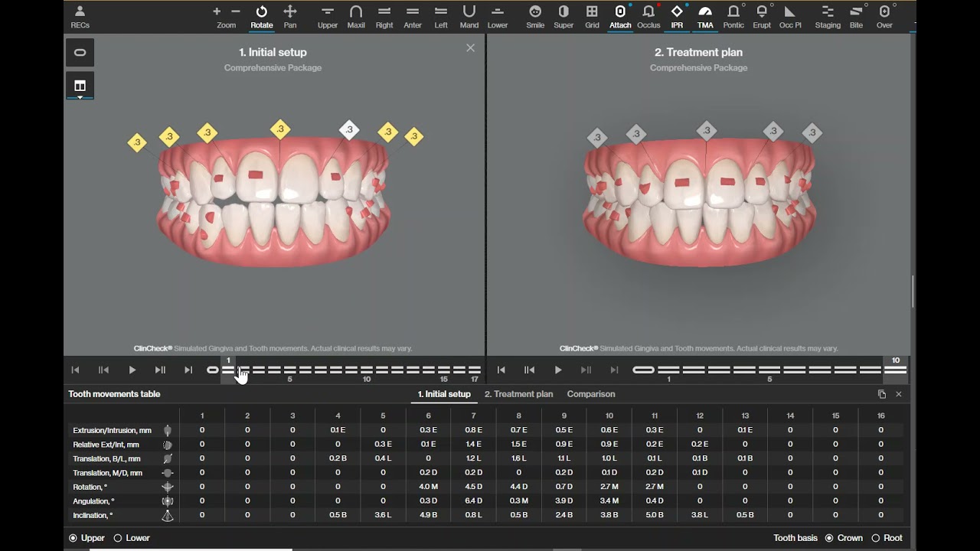Image resolution: width=980 pixels, height=551 pixels.
Task: Toggle the Grid overlay
Action: (x=592, y=16)
